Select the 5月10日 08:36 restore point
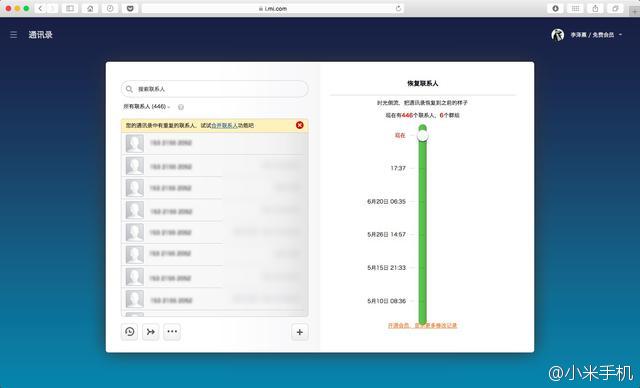The height and width of the screenshot is (388, 640). click(387, 301)
